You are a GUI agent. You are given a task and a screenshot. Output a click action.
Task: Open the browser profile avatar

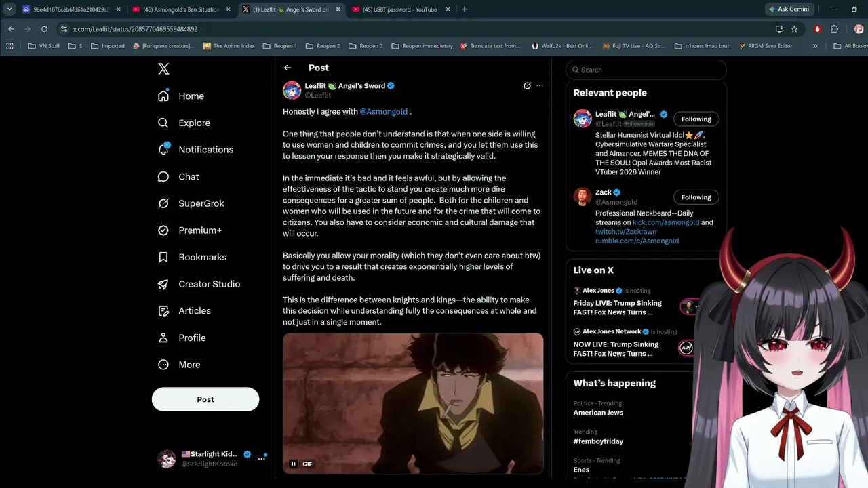point(858,29)
